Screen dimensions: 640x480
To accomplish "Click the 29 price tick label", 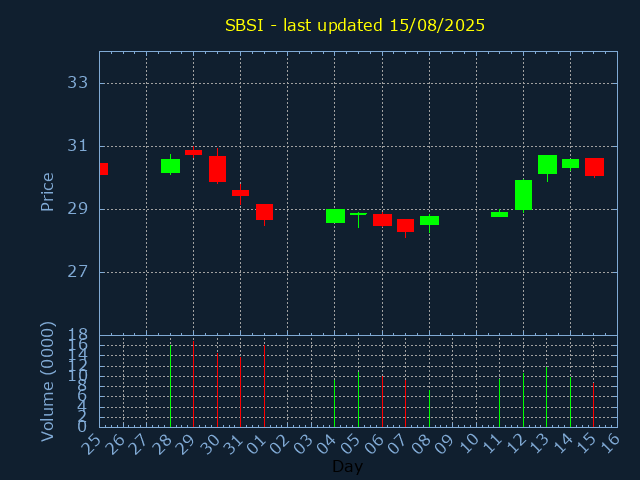I will pos(78,209).
